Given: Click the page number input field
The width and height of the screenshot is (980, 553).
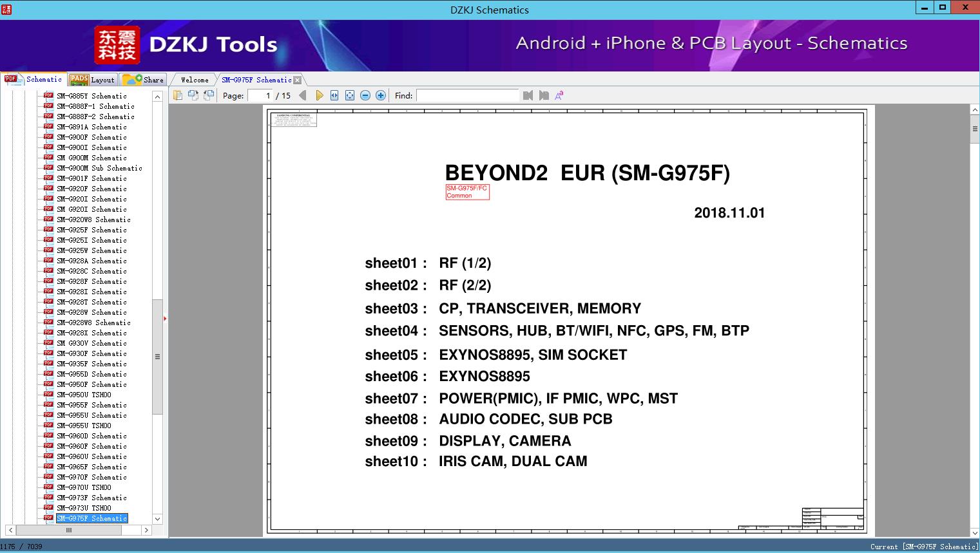Looking at the screenshot, I should tap(260, 95).
